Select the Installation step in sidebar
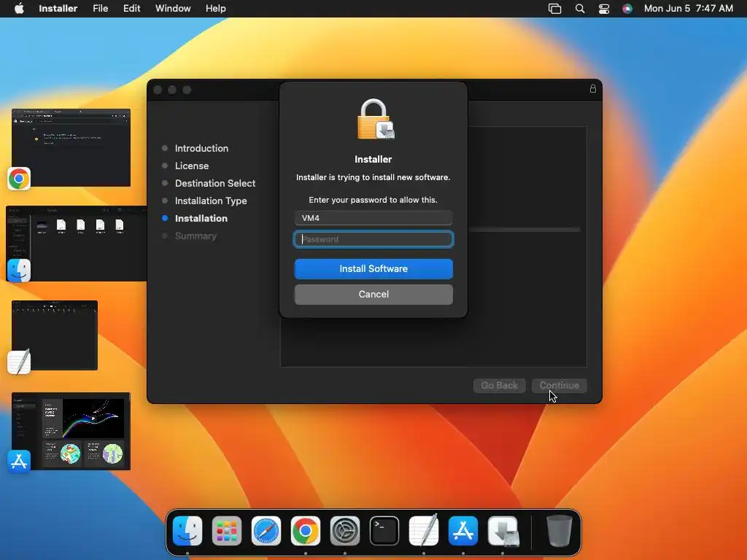 [201, 218]
